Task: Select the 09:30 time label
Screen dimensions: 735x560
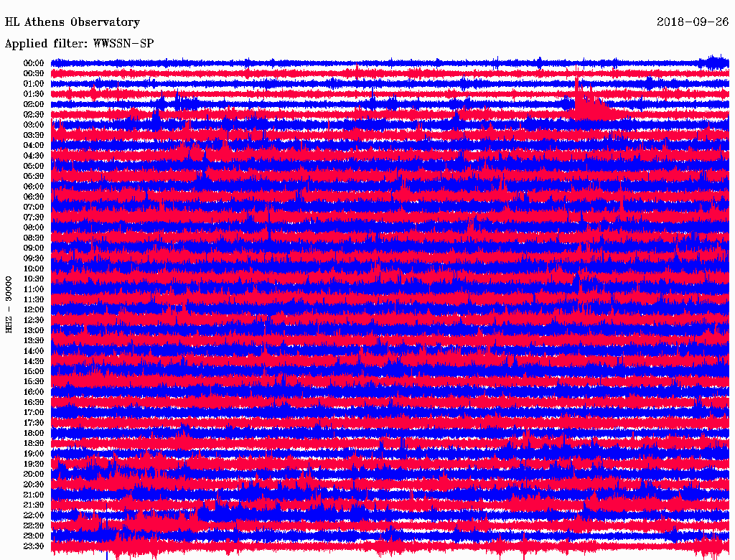Action: pos(34,258)
